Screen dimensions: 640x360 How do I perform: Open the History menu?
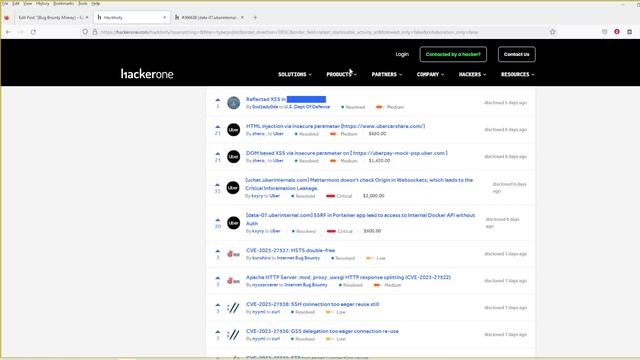click(x=42, y=3)
